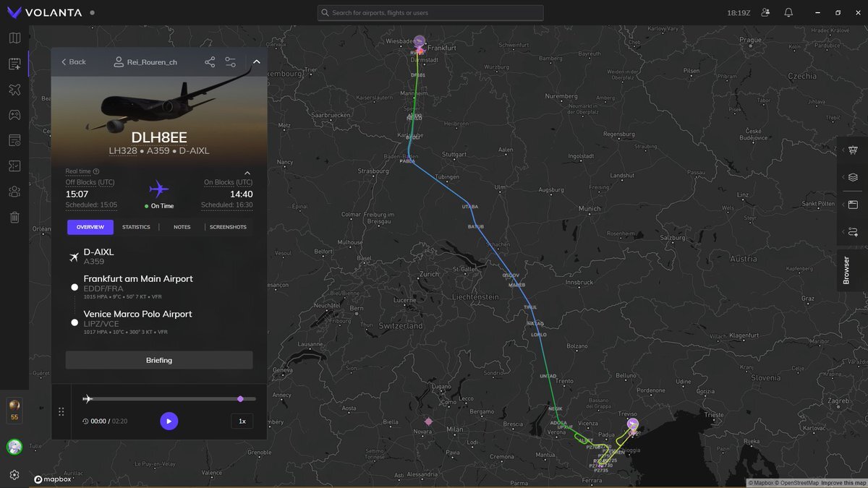Play the flight replay
Screen dimensions: 868x488
tap(169, 421)
